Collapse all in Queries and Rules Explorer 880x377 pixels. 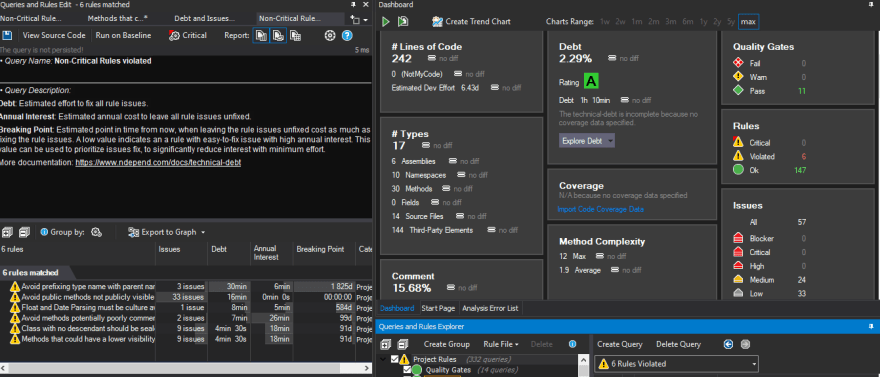(402, 344)
